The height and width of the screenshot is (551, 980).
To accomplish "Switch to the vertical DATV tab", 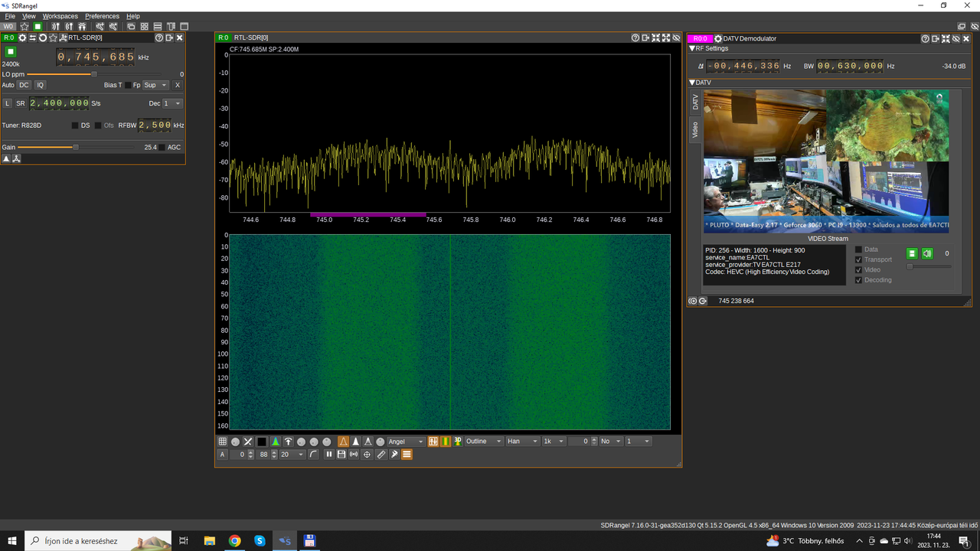I will pyautogui.click(x=695, y=103).
